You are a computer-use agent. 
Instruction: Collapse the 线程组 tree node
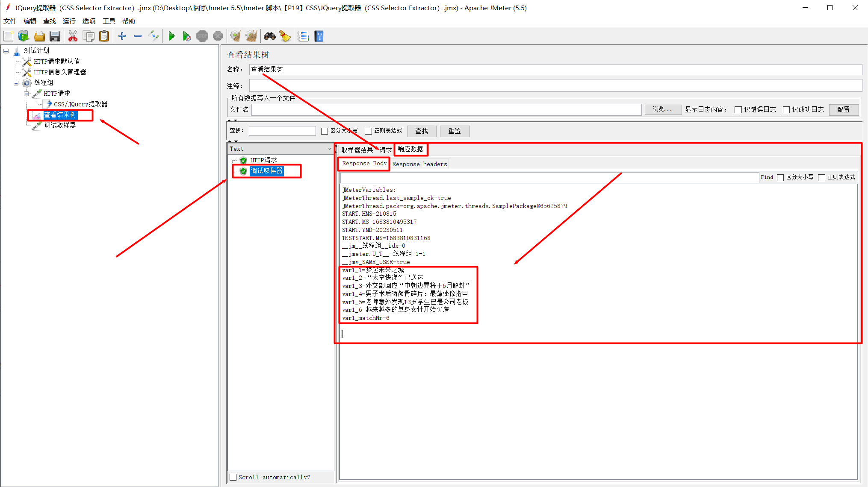pyautogui.click(x=16, y=83)
